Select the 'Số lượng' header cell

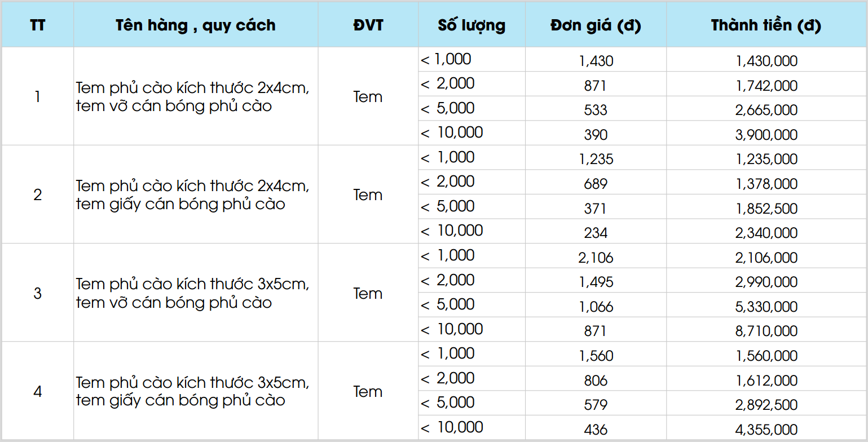pos(472,25)
